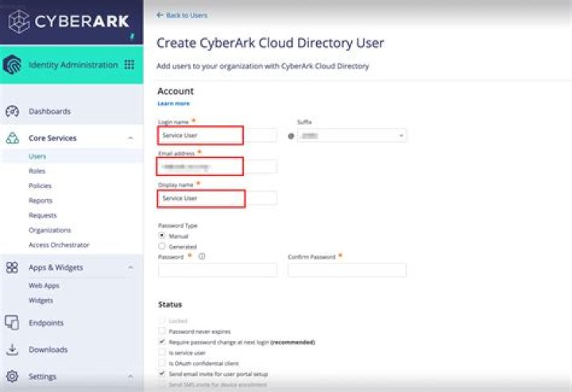Open Access Orchestrator in the sidebar
This screenshot has width=572, height=392.
[x=59, y=245]
